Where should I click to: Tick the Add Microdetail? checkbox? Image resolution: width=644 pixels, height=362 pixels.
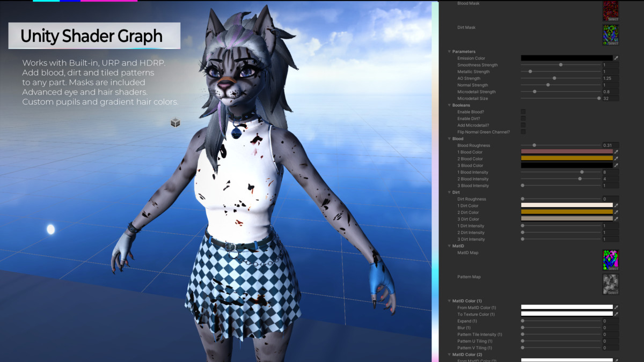coord(523,125)
